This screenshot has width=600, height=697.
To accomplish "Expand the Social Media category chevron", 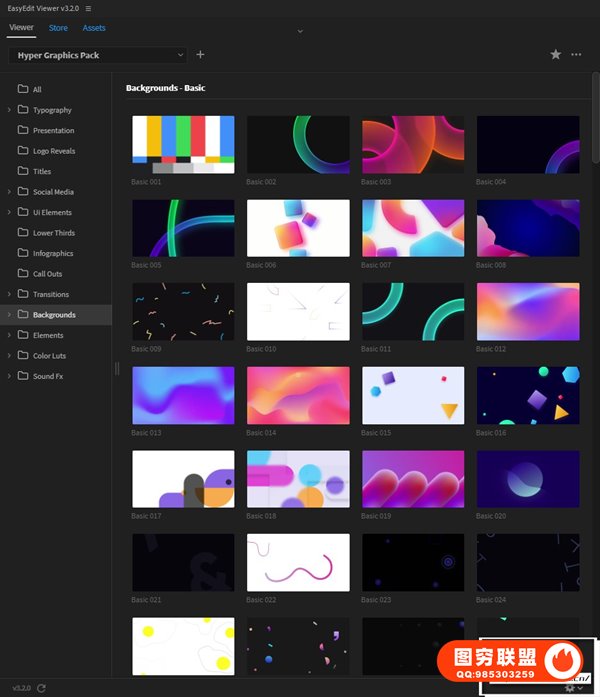I will [x=9, y=192].
